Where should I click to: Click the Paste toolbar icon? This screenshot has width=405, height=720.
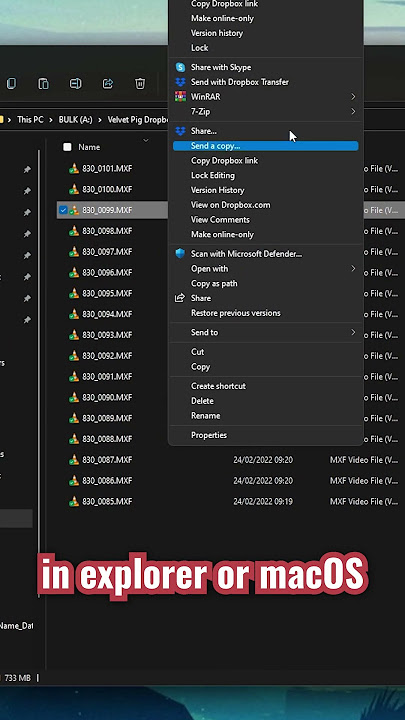point(43,84)
